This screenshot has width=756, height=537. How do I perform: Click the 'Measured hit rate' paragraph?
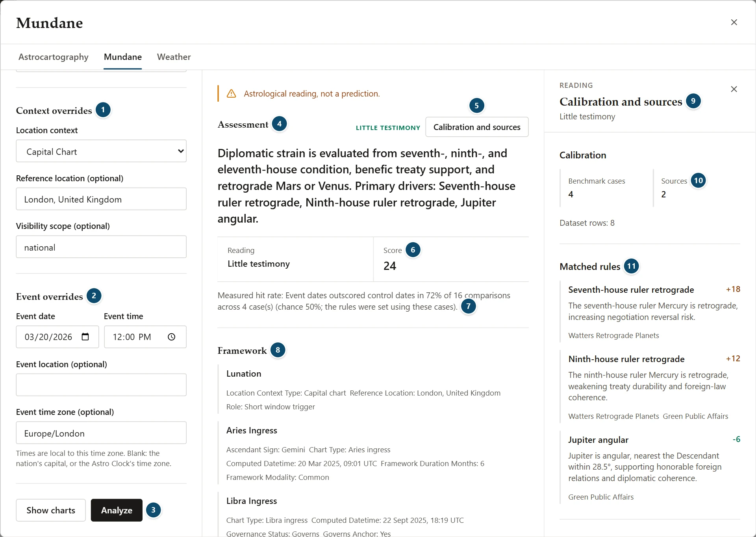pos(364,301)
